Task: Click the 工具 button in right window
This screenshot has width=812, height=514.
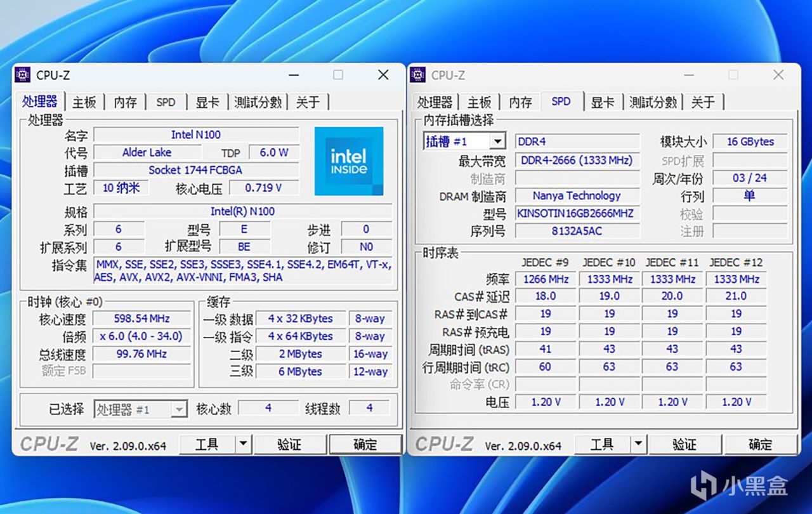Action: 603,444
